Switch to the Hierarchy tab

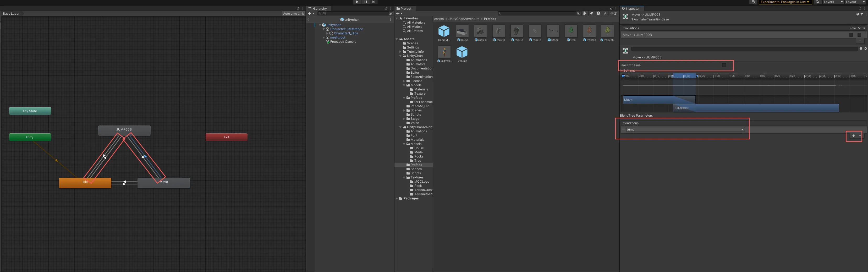tap(319, 8)
